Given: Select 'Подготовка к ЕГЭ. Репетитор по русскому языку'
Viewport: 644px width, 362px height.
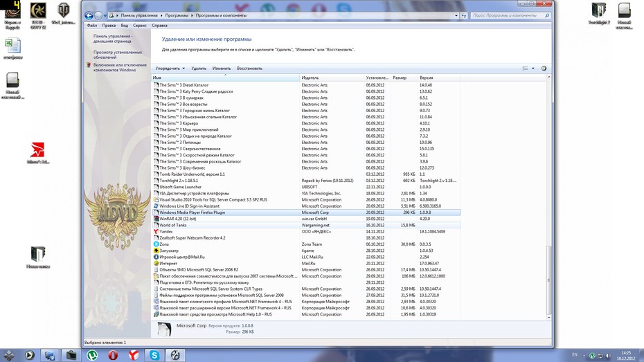Looking at the screenshot, I should [x=306, y=282].
